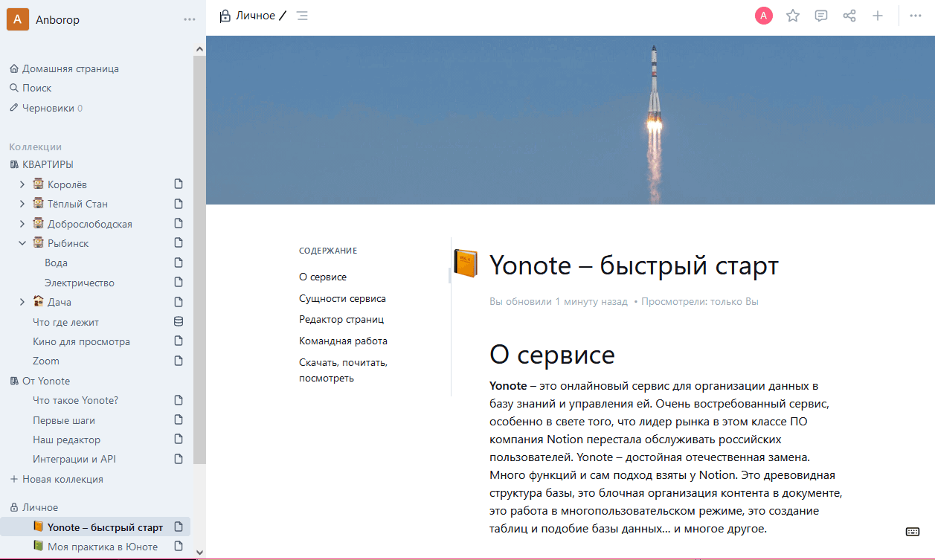Open Интеграции и API page
The image size is (935, 560).
(x=74, y=459)
